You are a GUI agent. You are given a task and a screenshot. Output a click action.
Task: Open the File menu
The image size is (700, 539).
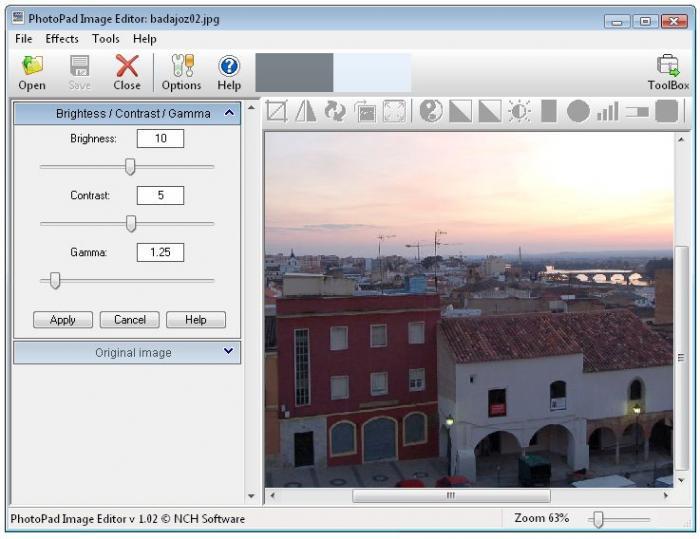point(23,39)
